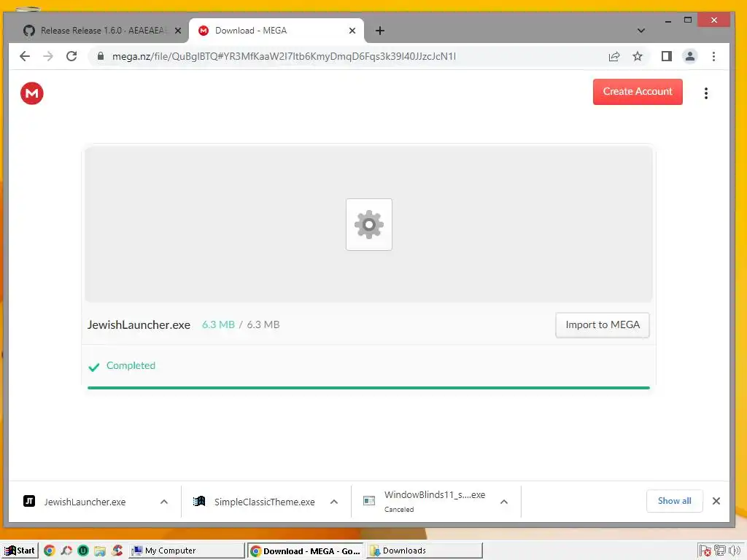Open a new browser tab
This screenshot has width=747, height=560.
click(379, 31)
